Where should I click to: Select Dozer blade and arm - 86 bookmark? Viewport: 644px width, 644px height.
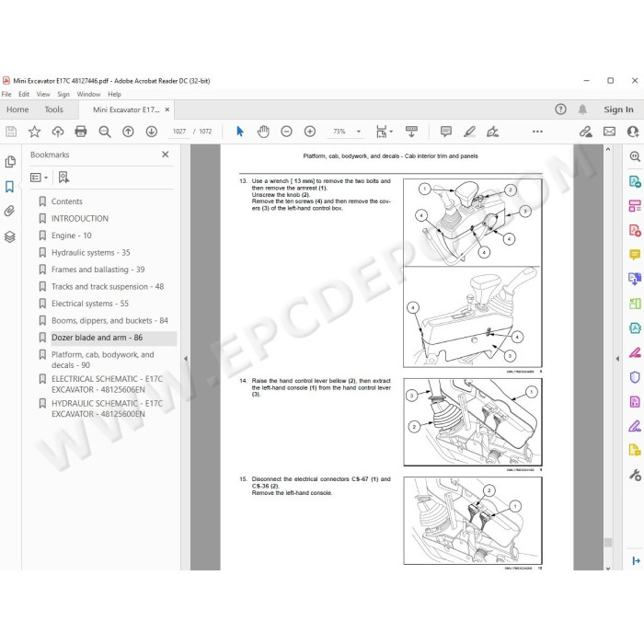click(x=97, y=338)
